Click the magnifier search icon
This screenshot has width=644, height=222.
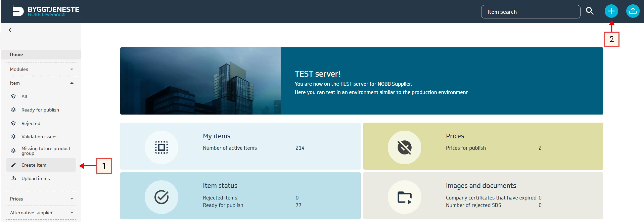(589, 11)
